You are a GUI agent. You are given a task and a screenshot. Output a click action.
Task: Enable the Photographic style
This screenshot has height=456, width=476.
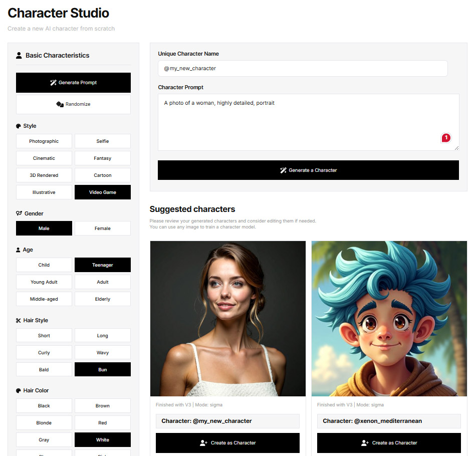tap(44, 141)
